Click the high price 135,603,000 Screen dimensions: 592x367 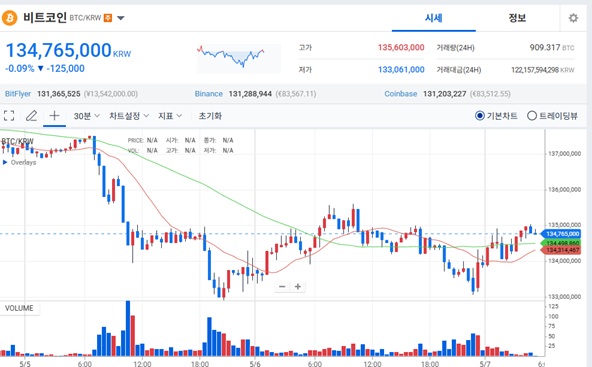point(401,48)
